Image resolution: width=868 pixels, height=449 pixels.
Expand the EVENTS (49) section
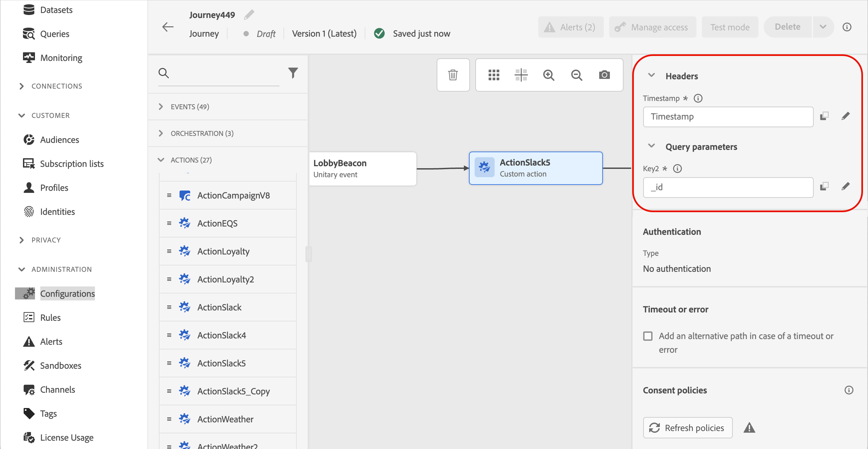[161, 107]
